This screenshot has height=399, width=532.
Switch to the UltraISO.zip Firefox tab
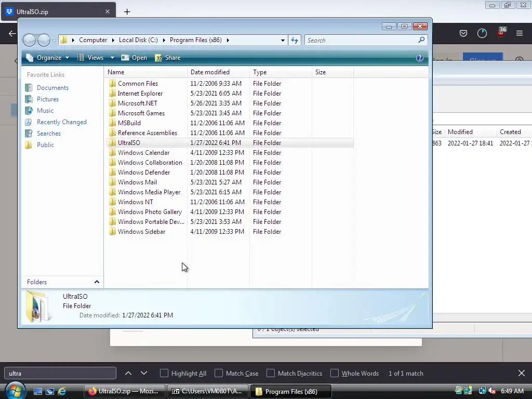(x=59, y=11)
